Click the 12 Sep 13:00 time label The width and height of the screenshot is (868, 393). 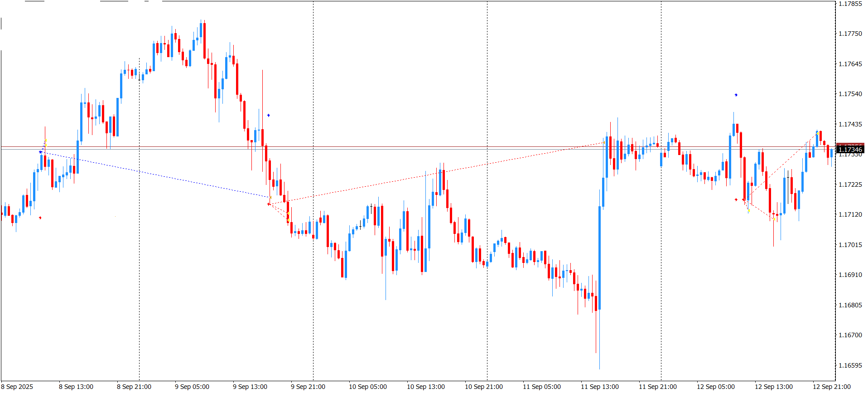[x=774, y=387]
